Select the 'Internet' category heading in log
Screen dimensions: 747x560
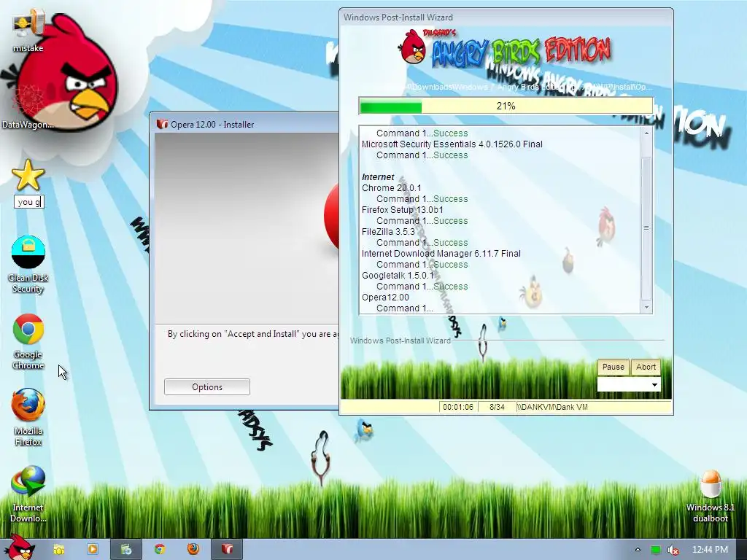(x=378, y=176)
